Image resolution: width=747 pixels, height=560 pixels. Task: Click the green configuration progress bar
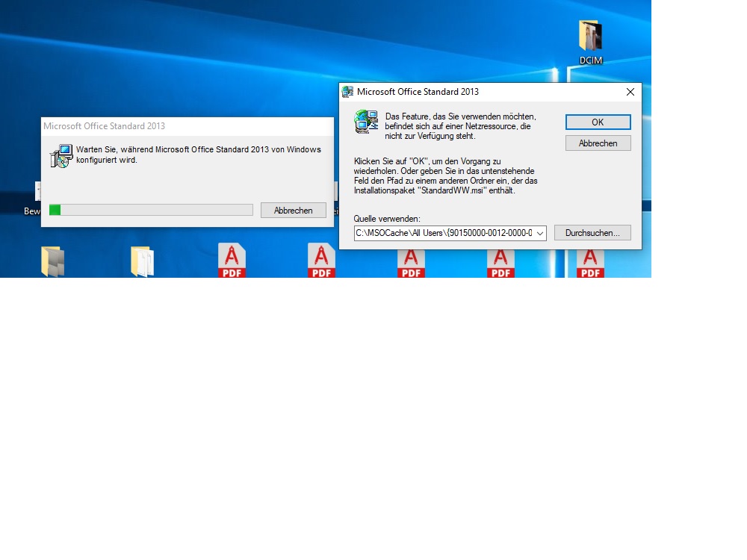[x=151, y=210]
